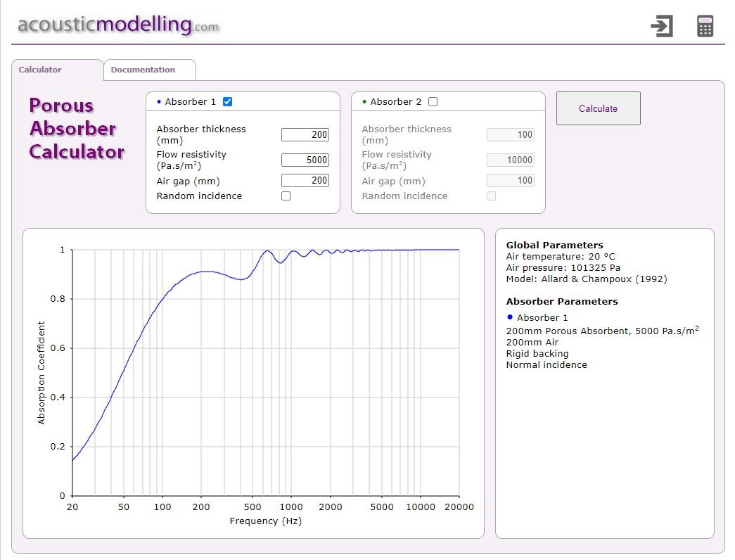Toggle disabled Random incidence for Absorber 2
The image size is (735, 560).
(x=491, y=196)
